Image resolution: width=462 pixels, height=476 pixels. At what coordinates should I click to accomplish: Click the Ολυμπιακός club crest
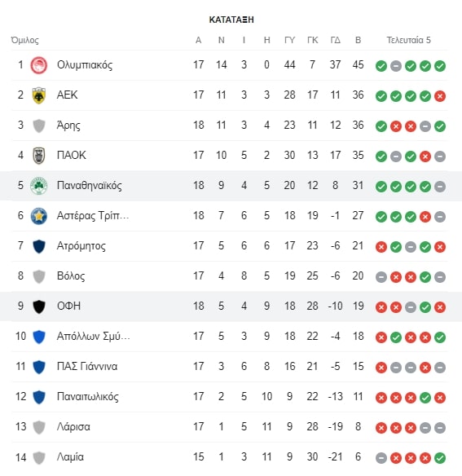pos(39,65)
